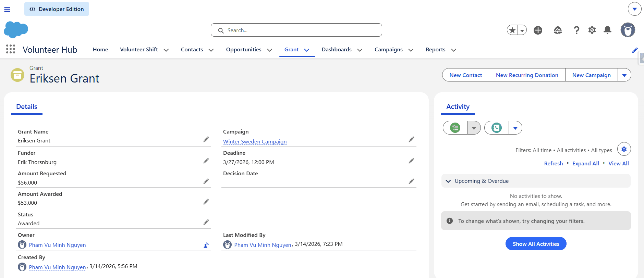Select the Details tab
This screenshot has width=644, height=278.
[27, 106]
